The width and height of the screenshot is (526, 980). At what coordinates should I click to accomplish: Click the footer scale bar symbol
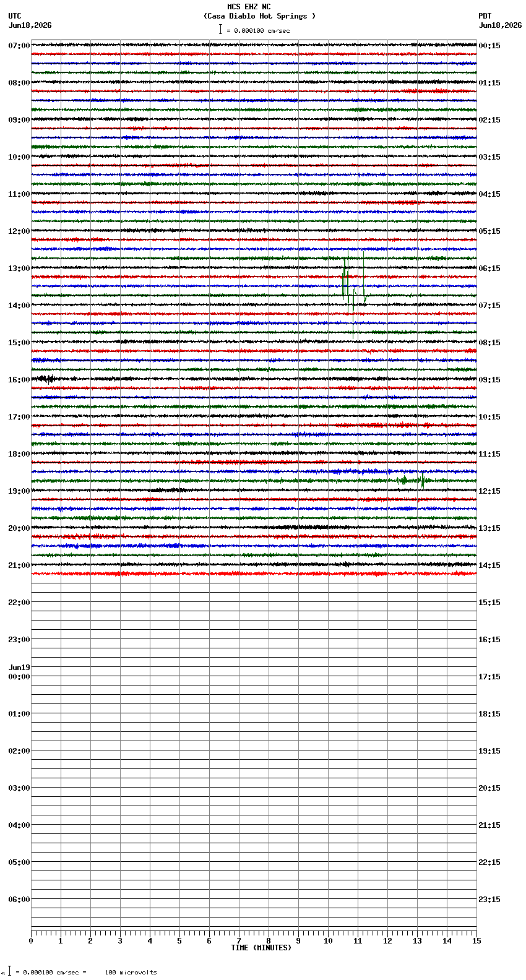pos(9,971)
